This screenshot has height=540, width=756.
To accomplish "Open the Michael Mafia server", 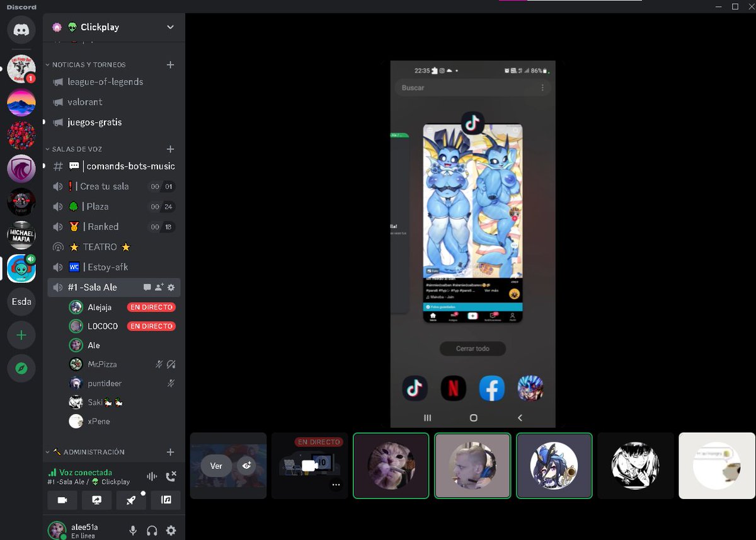I will click(21, 235).
